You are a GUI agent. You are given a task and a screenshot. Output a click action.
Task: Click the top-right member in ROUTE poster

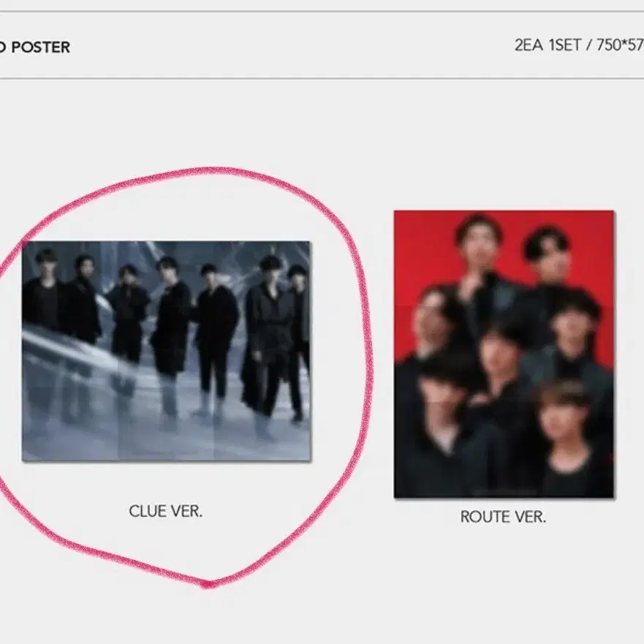[546, 263]
